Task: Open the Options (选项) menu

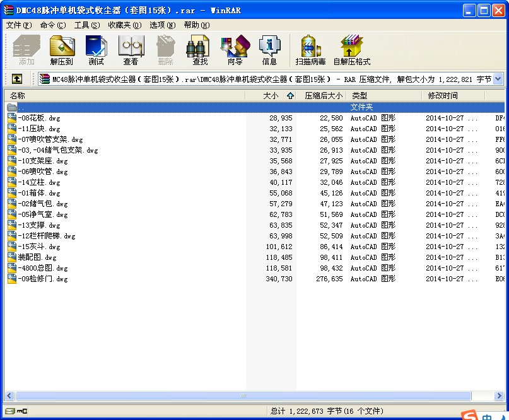Action: pos(162,25)
